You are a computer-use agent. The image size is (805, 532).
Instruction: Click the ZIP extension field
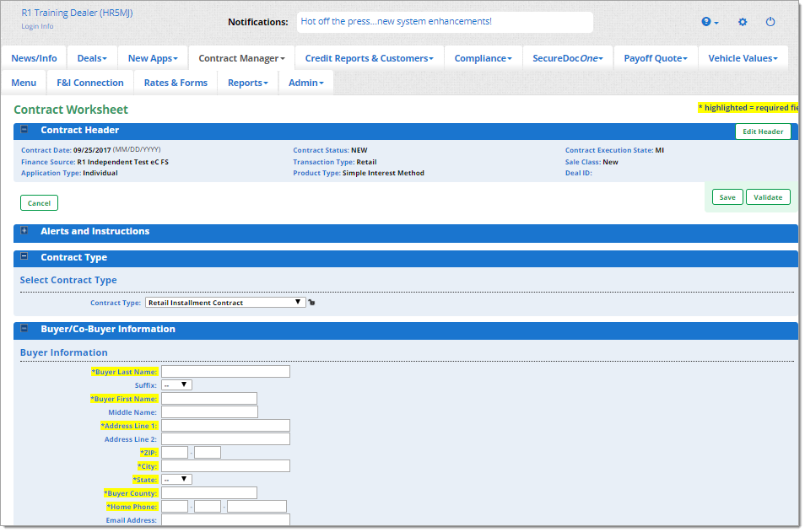(x=208, y=453)
